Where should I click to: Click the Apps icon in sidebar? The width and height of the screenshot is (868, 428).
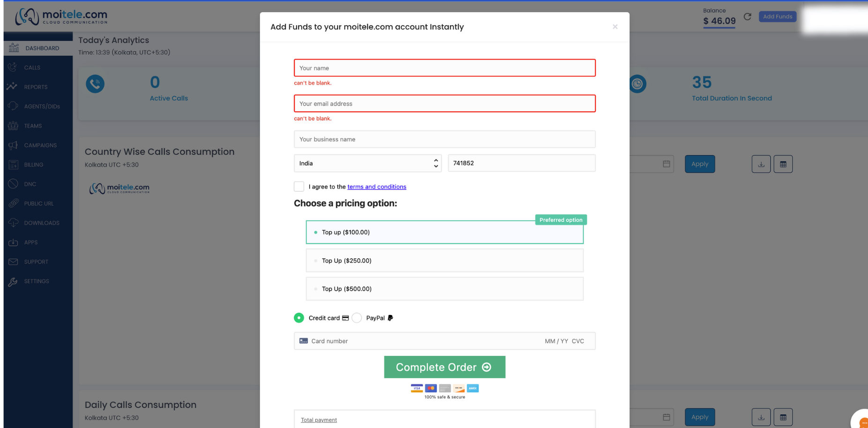coord(13,242)
